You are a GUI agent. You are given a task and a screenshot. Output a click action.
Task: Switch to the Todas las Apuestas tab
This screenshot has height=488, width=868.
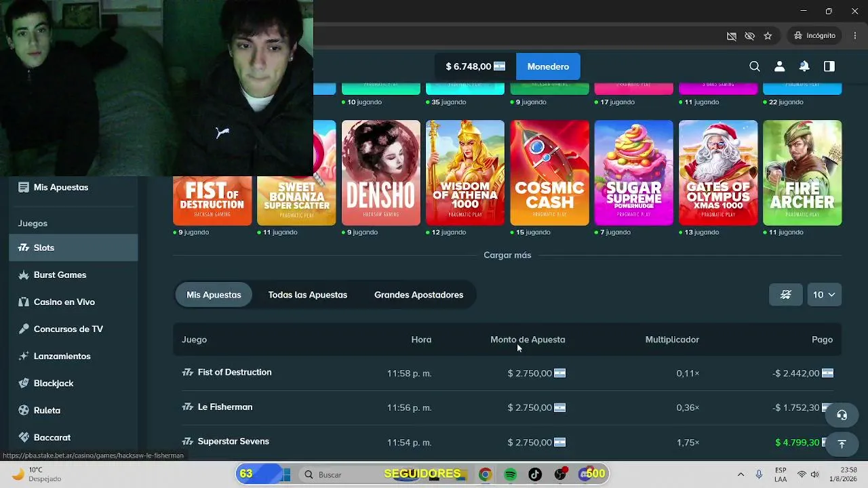[308, 295]
